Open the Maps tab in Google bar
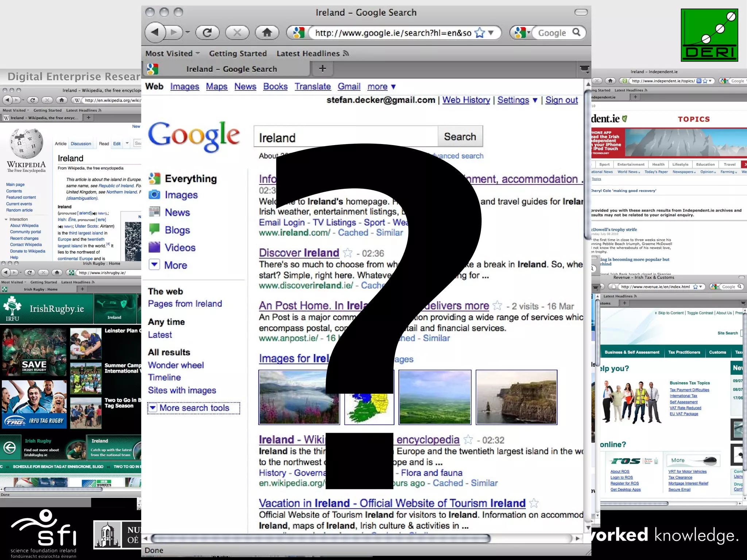 tap(216, 86)
